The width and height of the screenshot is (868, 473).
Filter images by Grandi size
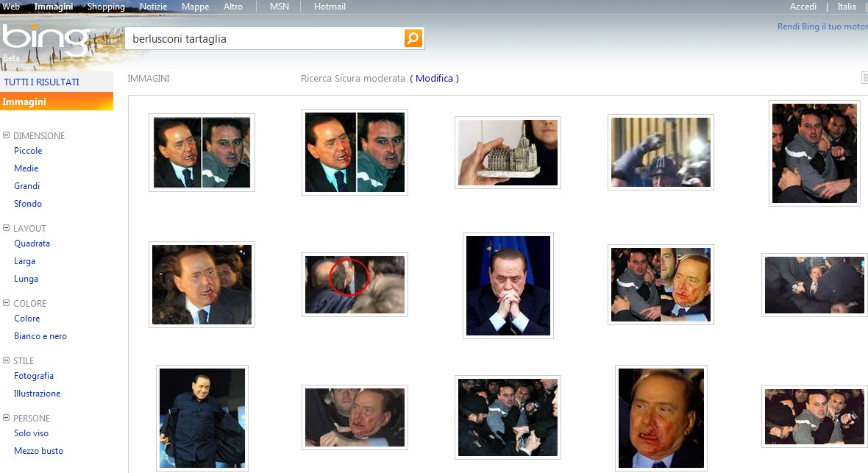click(27, 186)
